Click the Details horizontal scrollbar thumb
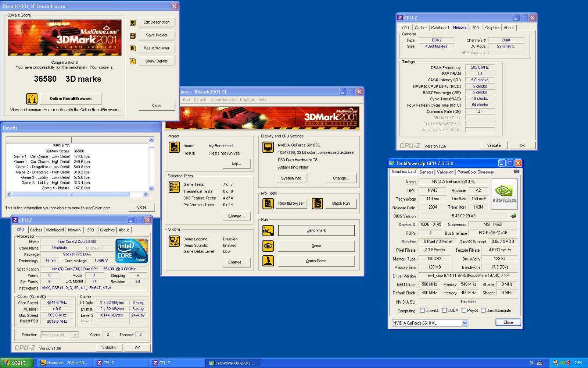 tap(71, 194)
